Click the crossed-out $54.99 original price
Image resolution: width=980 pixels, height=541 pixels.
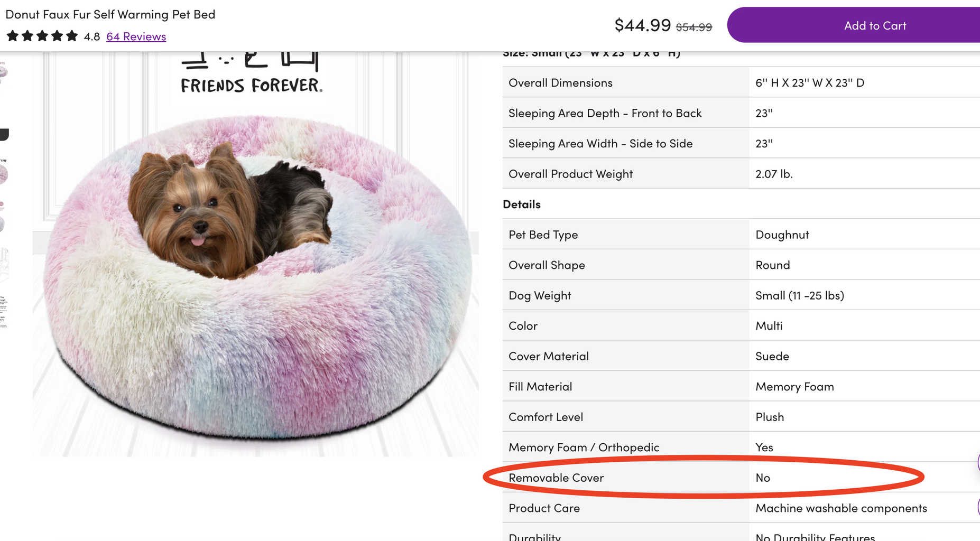694,27
